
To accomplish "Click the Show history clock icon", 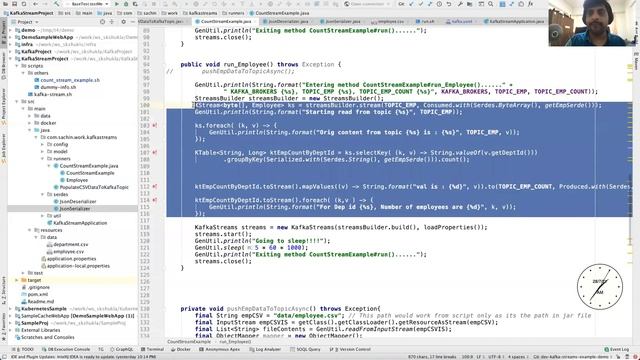I will click(x=439, y=4).
